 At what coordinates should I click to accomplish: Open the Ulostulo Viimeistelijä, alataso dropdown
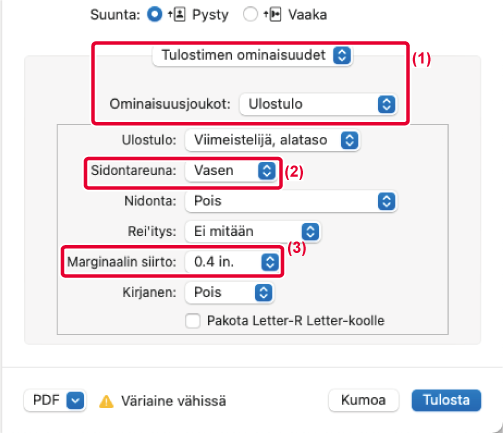272,140
